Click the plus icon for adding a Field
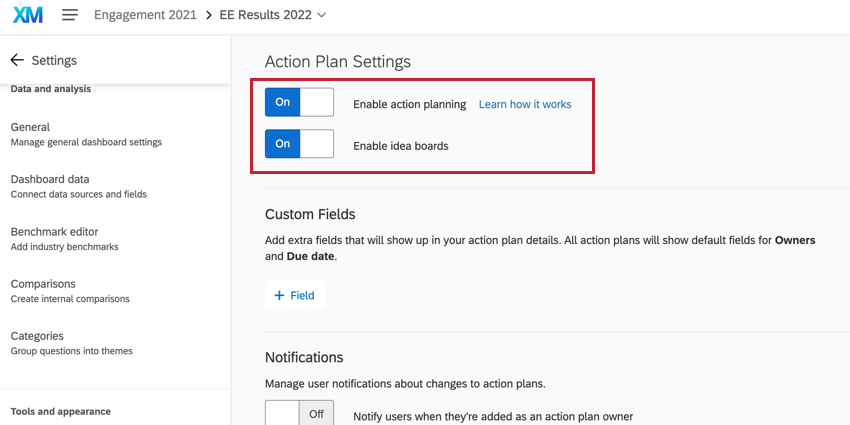 pos(279,295)
